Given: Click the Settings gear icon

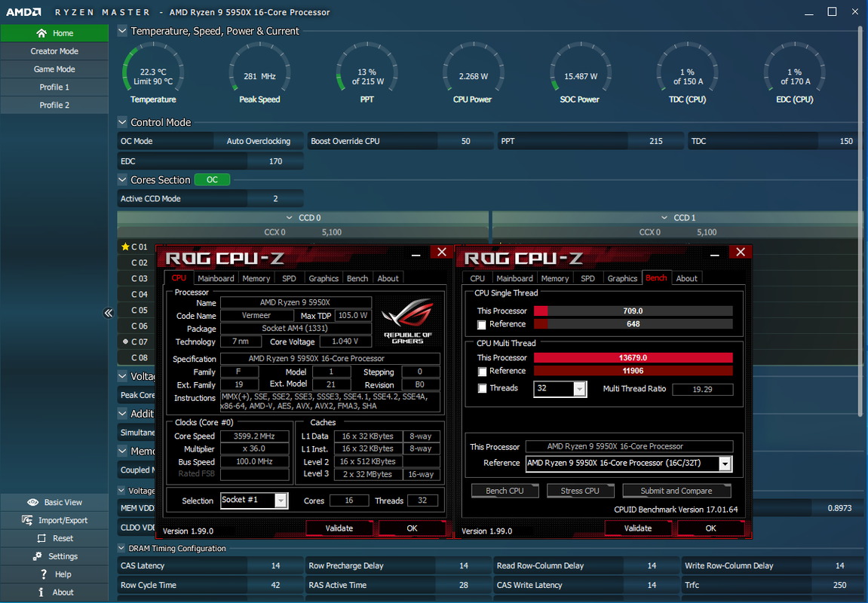Looking at the screenshot, I should click(37, 556).
